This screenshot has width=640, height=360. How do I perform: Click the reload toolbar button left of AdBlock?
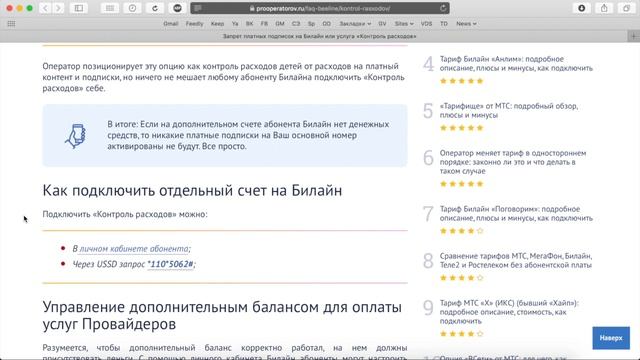click(155, 8)
